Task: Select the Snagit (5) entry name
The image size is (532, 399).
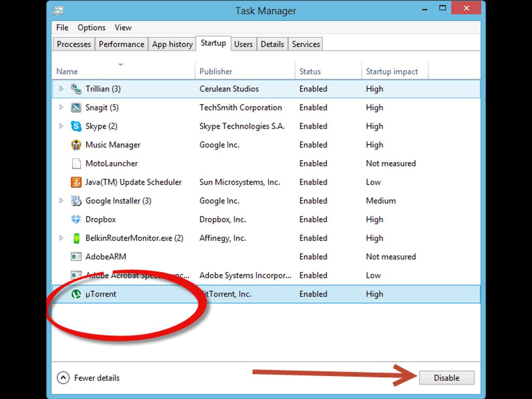Action: [102, 108]
